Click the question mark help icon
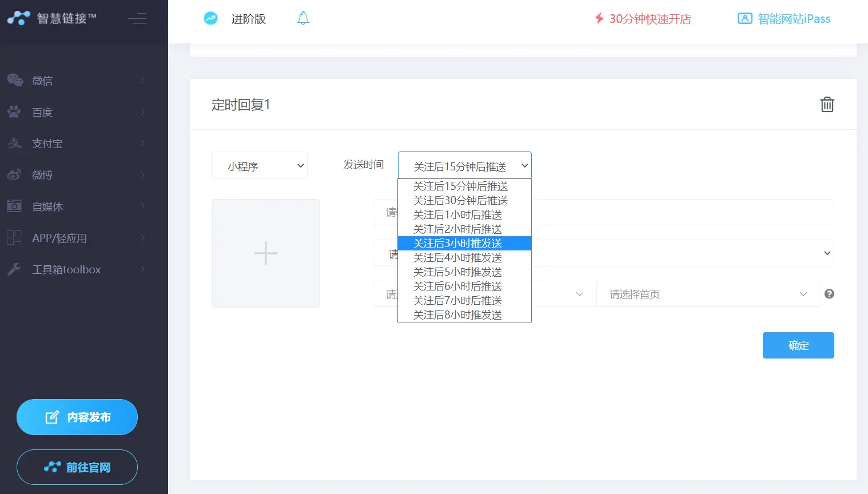 tap(829, 294)
